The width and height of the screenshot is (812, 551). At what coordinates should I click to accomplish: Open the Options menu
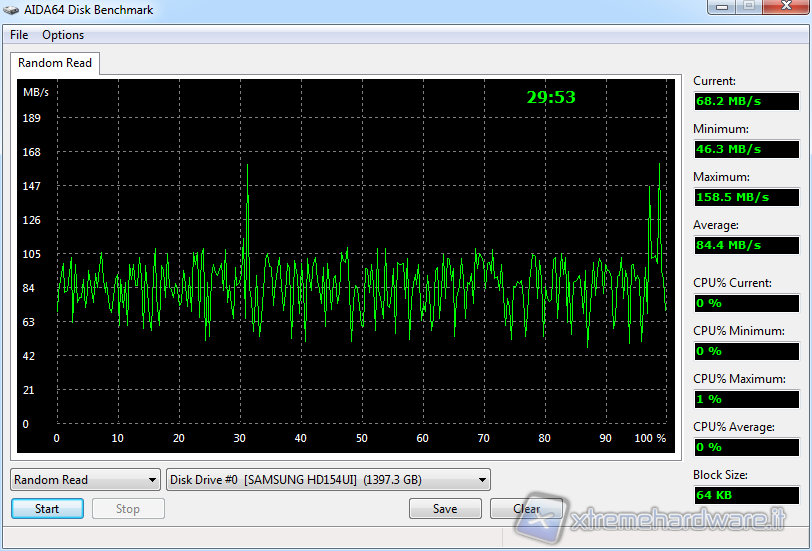(63, 35)
